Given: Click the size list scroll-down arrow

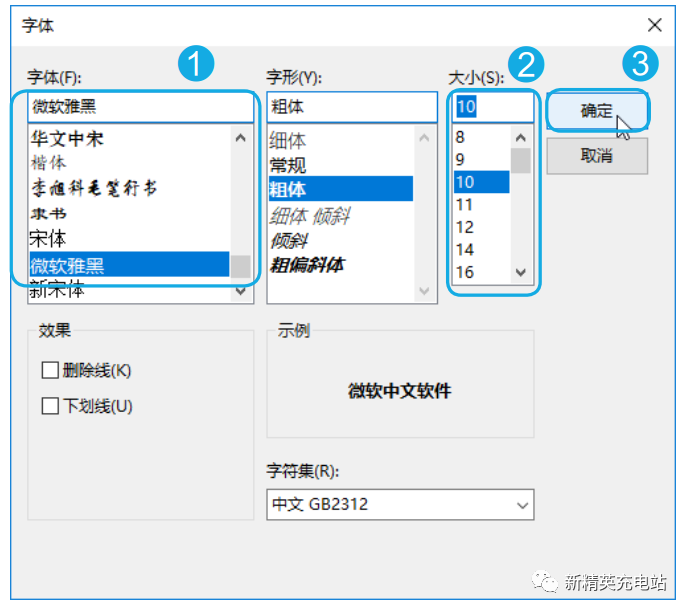Looking at the screenshot, I should point(521,272).
